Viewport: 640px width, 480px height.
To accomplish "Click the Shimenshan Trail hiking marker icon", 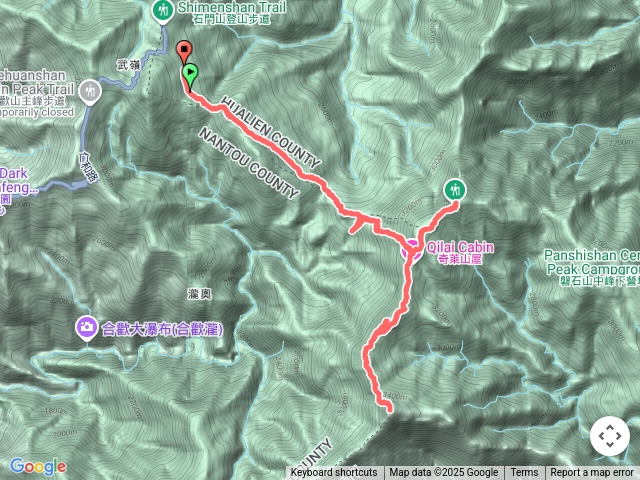I will point(163,11).
